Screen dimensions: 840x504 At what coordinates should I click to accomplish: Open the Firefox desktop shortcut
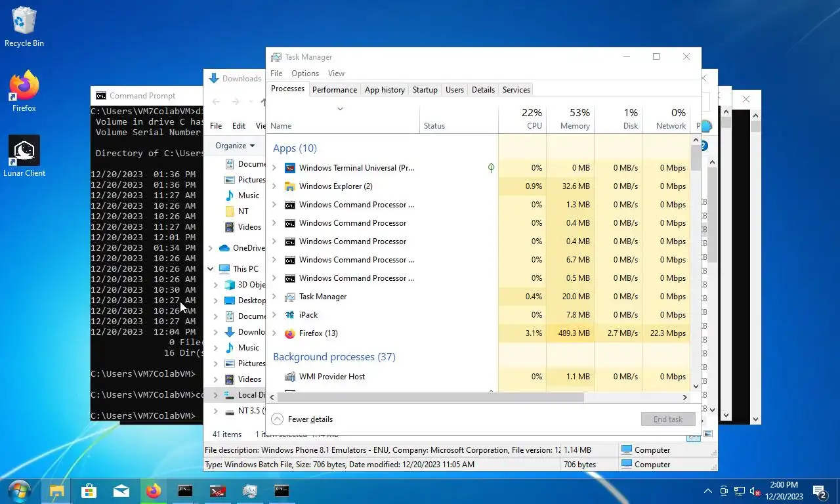click(x=24, y=92)
